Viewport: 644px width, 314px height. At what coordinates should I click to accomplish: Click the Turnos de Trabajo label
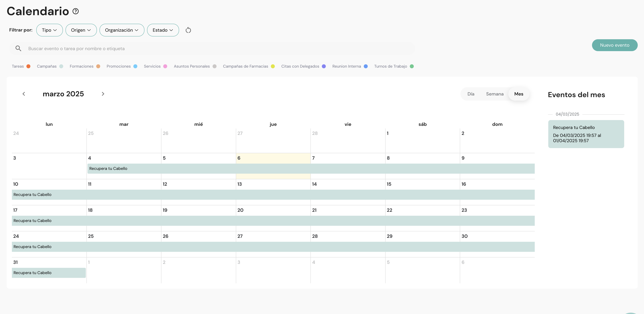(390, 66)
